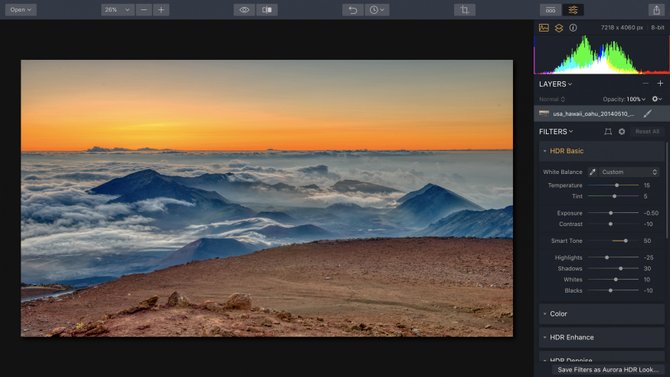Click Save Filters as Aurora HDR Look
This screenshot has height=377, width=670.
pos(608,370)
